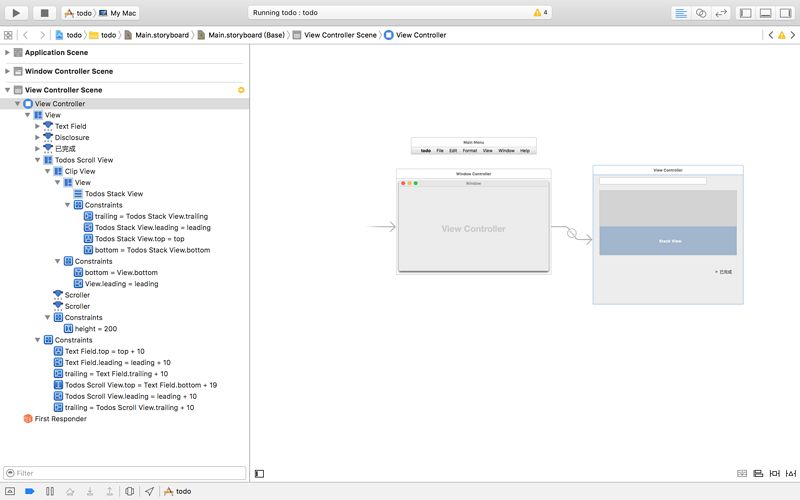Collapse the View Controller Scene
This screenshot has height=500, width=800.
[x=7, y=90]
